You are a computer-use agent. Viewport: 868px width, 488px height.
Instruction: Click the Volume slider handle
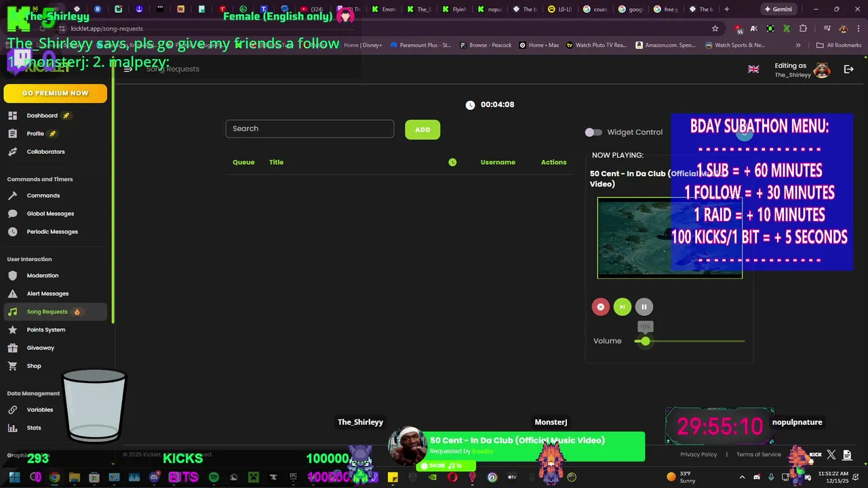click(645, 341)
